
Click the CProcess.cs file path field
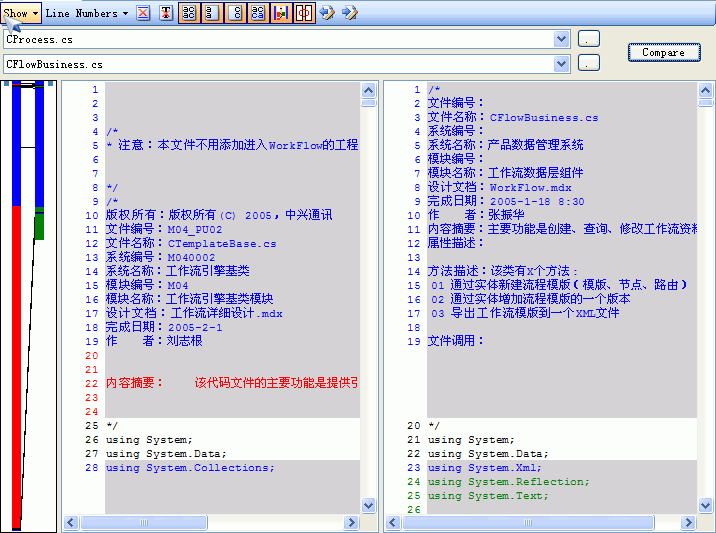(x=279, y=39)
